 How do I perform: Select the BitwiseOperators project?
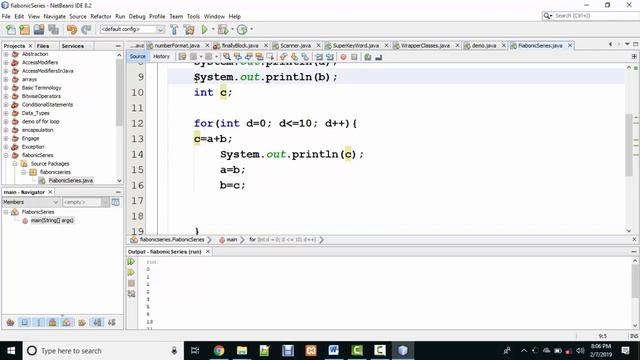[41, 96]
